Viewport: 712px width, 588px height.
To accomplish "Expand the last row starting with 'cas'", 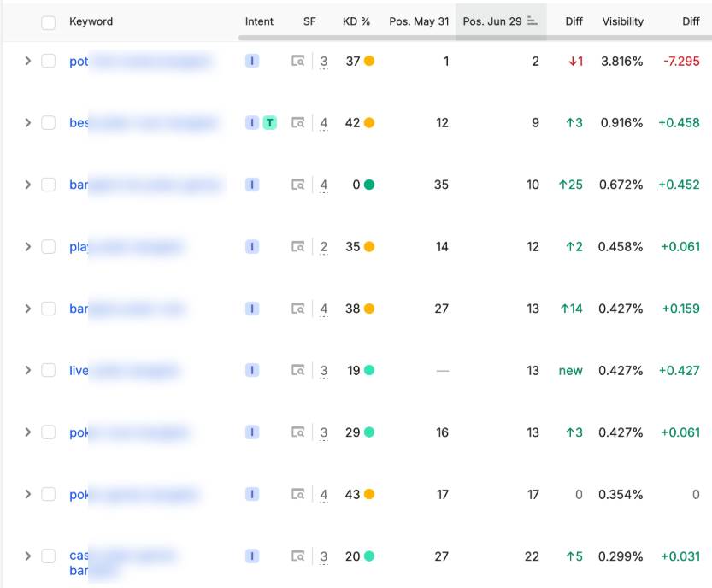I will [x=27, y=556].
